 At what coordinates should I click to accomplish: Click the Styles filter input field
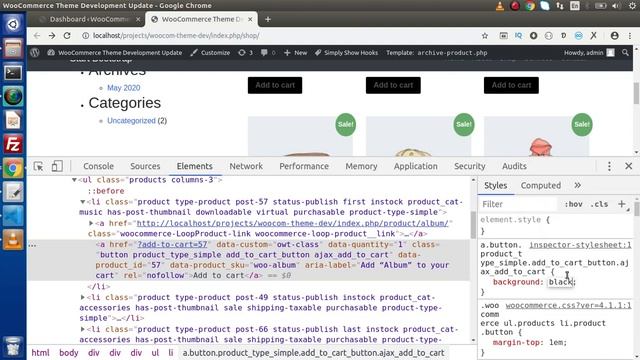pyautogui.click(x=518, y=204)
